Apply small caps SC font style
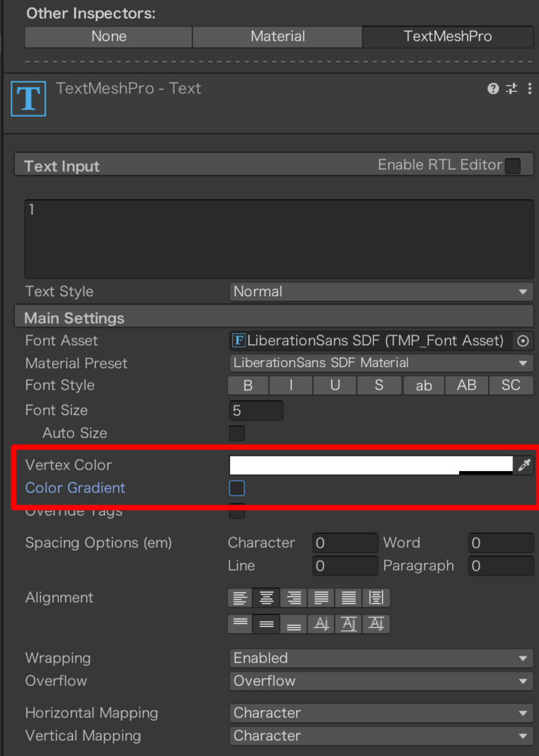The image size is (539, 756). [x=510, y=385]
